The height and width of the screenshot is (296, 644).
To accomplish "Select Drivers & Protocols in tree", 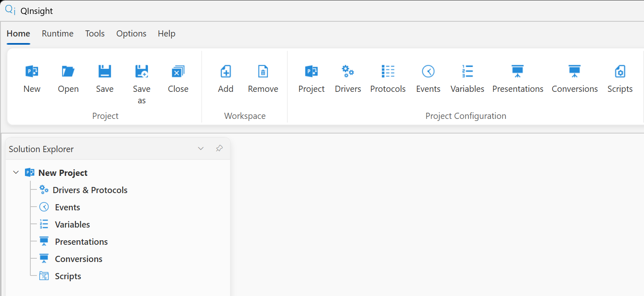I will (90, 190).
